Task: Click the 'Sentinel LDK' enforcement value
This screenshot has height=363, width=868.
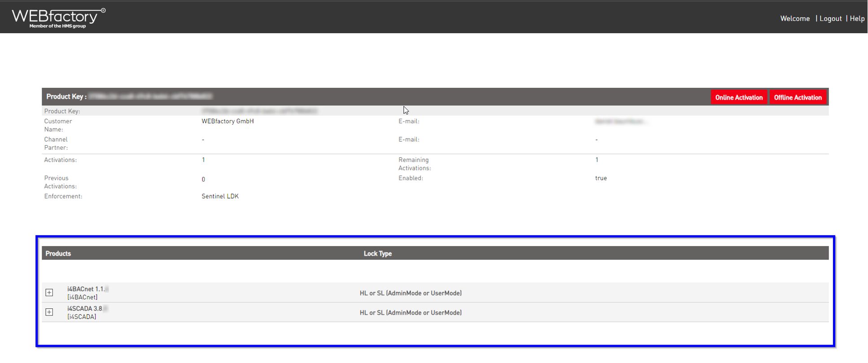Action: [x=220, y=196]
